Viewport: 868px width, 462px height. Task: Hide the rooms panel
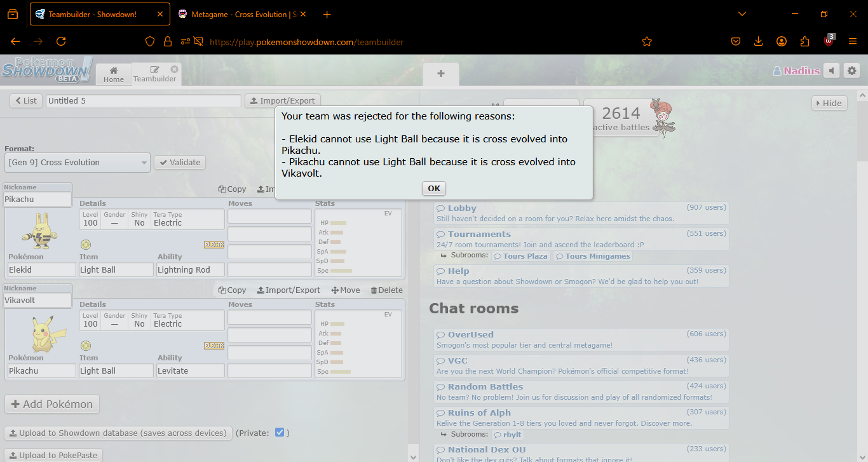click(829, 103)
